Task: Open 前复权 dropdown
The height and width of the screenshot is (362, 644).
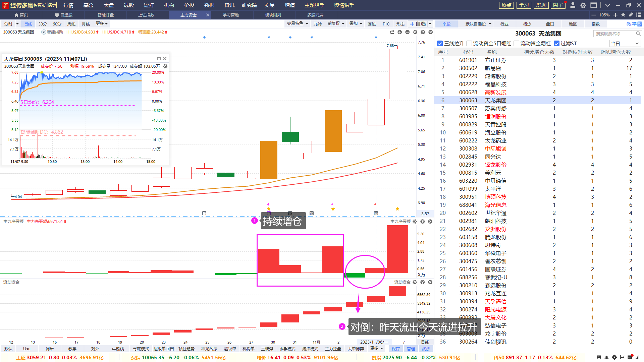Action: point(336,23)
